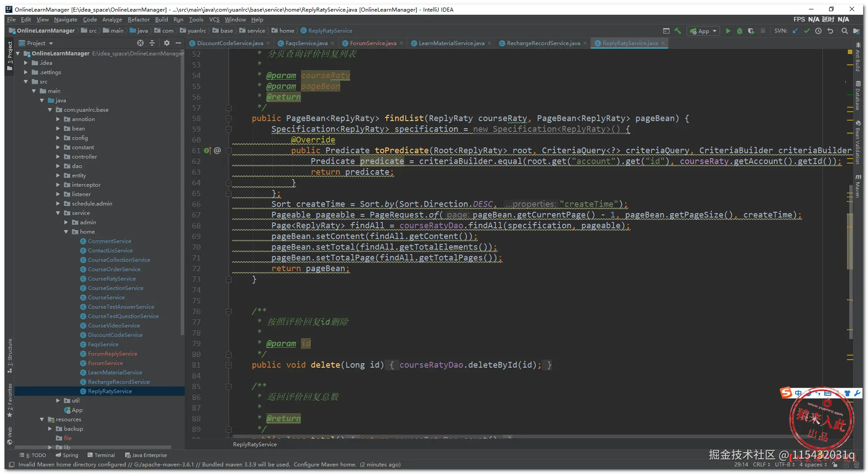Open the Refactor menu
This screenshot has width=868, height=474.
[139, 20]
